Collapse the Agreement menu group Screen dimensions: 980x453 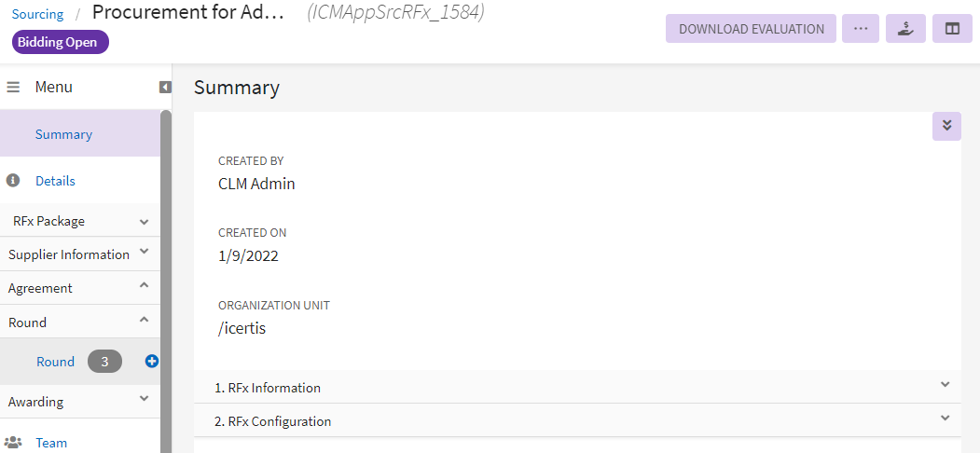(144, 287)
